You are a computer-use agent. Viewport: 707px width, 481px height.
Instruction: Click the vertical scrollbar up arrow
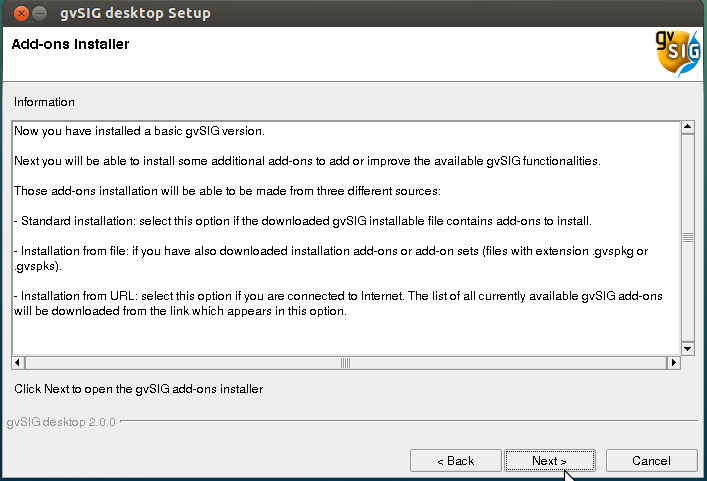(x=687, y=128)
